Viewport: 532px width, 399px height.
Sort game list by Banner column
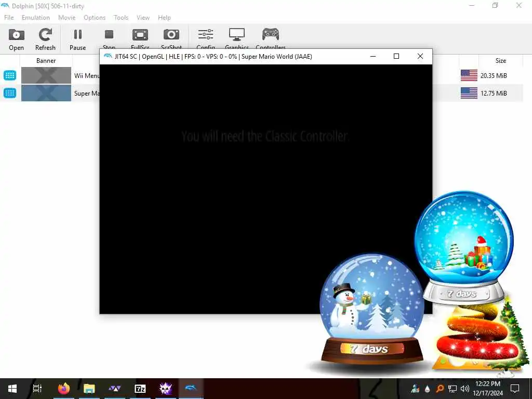[46, 61]
